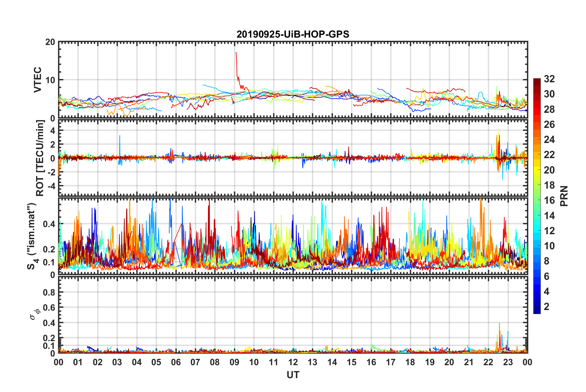This screenshot has height=392, width=586.
Task: Pick the colorbar tick label 16
Action: pos(549,200)
